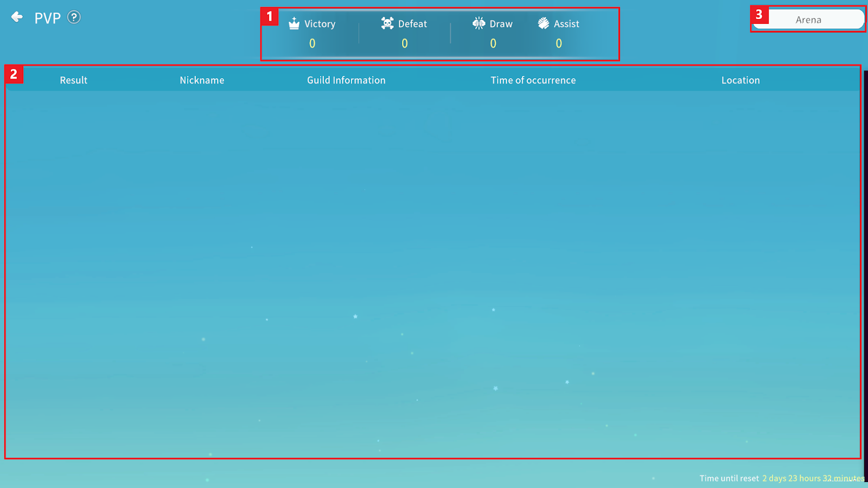Select the Result column header

point(73,80)
